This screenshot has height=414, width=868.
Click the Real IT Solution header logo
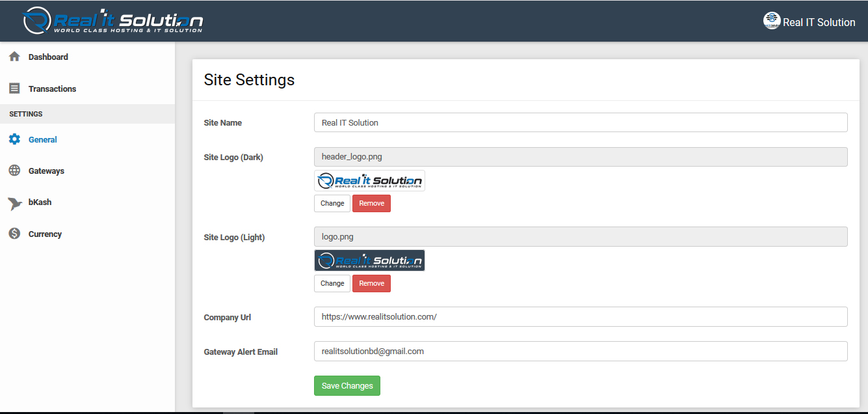113,21
